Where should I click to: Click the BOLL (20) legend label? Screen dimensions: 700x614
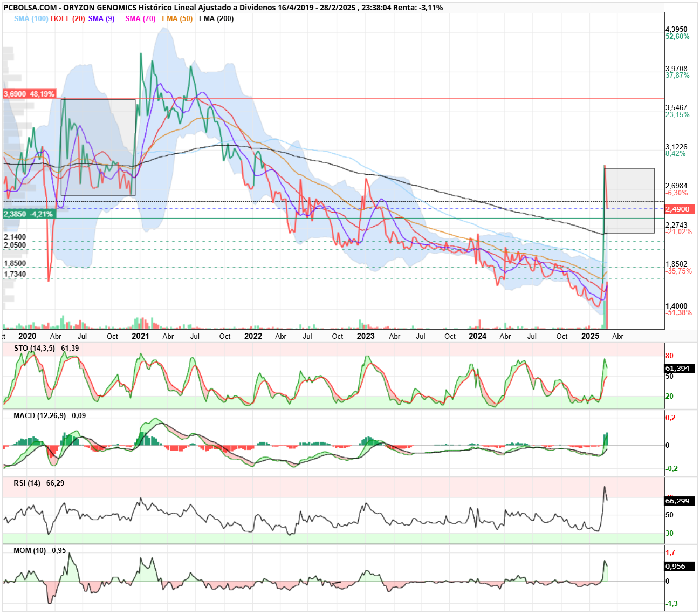pos(67,18)
